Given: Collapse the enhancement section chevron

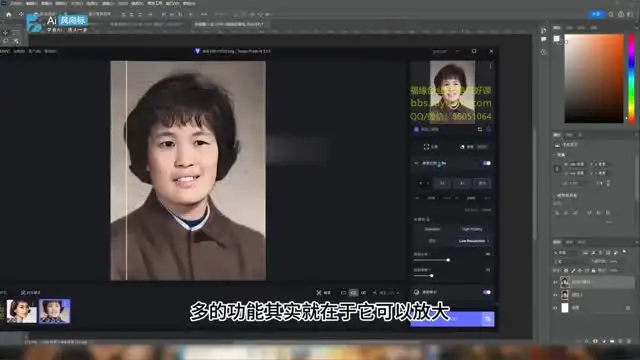Looking at the screenshot, I should point(416,163).
